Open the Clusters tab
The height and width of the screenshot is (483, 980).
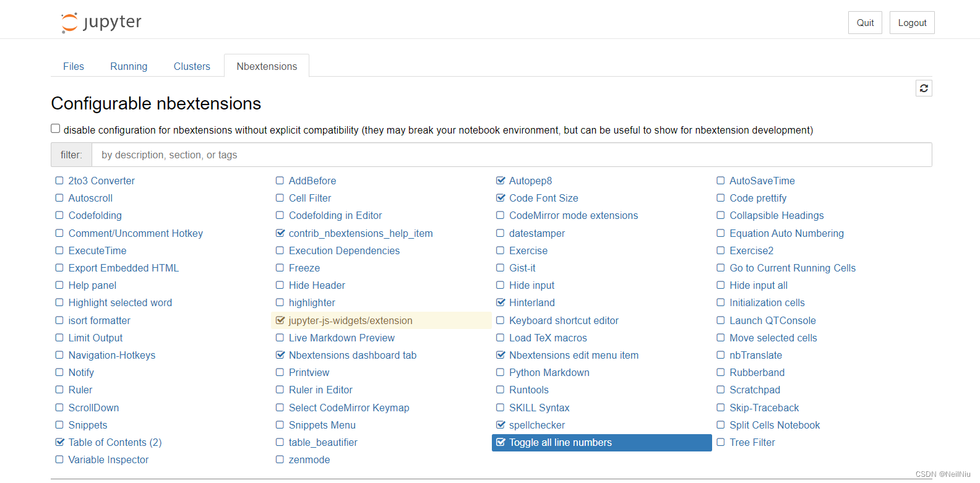192,66
